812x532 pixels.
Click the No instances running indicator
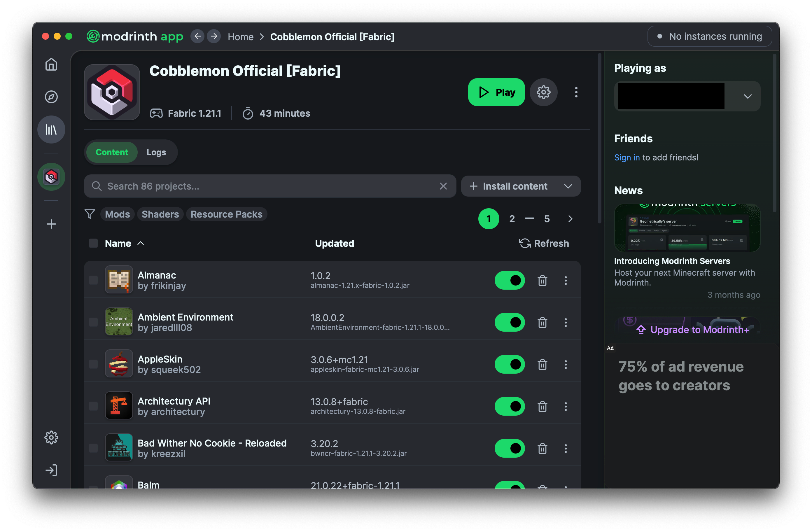710,36
